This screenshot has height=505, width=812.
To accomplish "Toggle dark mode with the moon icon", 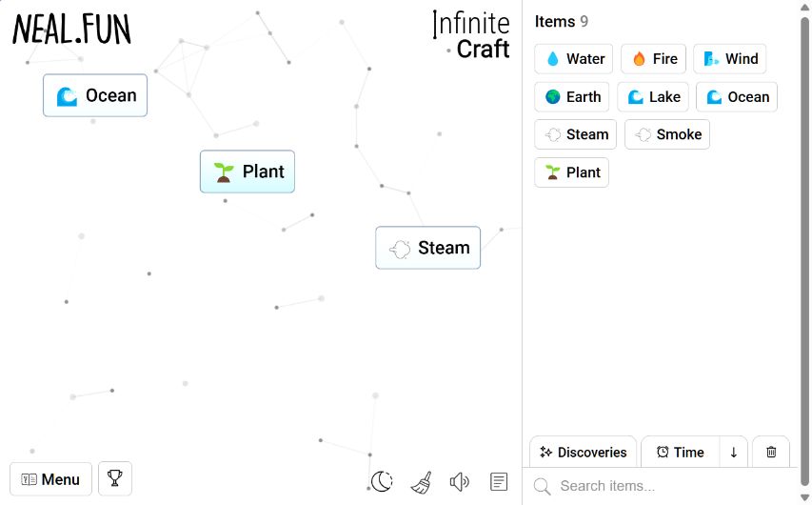I will pos(382,481).
